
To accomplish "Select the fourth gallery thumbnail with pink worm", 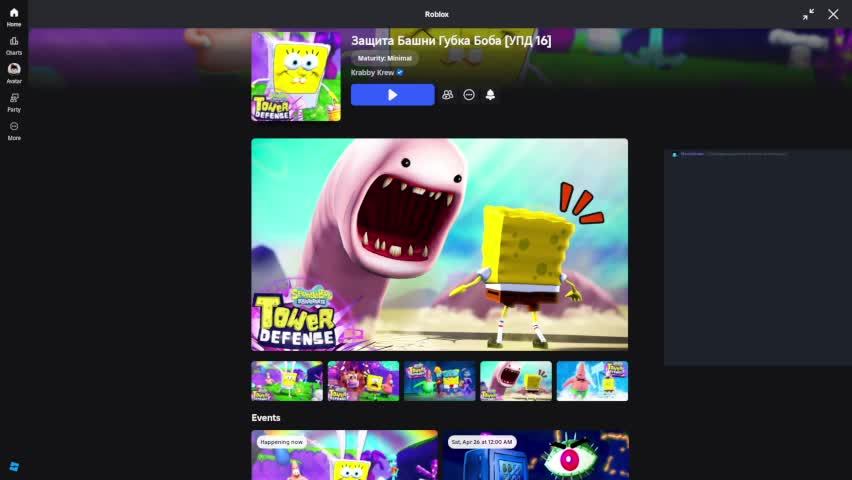I will pos(516,381).
